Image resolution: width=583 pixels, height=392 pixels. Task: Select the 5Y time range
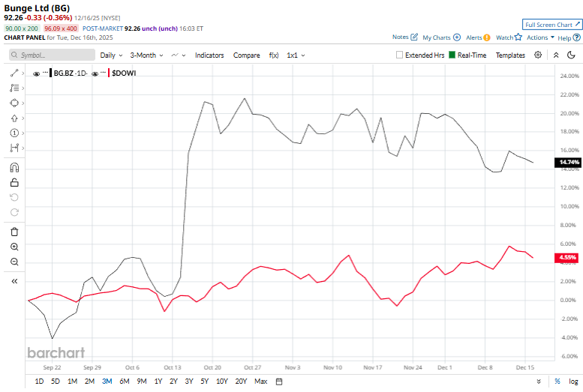[x=205, y=382]
